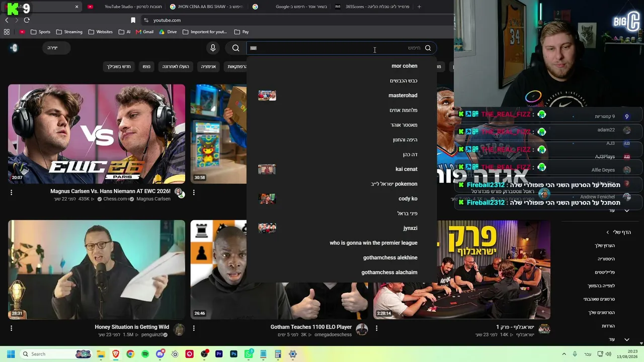
Task: Open Discord from the taskbar
Action: tap(160, 354)
